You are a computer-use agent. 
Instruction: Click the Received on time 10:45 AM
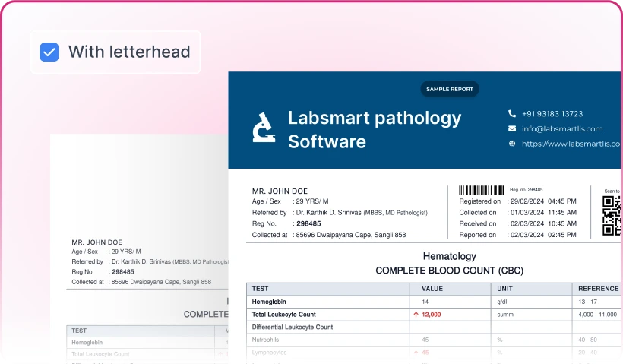561,223
